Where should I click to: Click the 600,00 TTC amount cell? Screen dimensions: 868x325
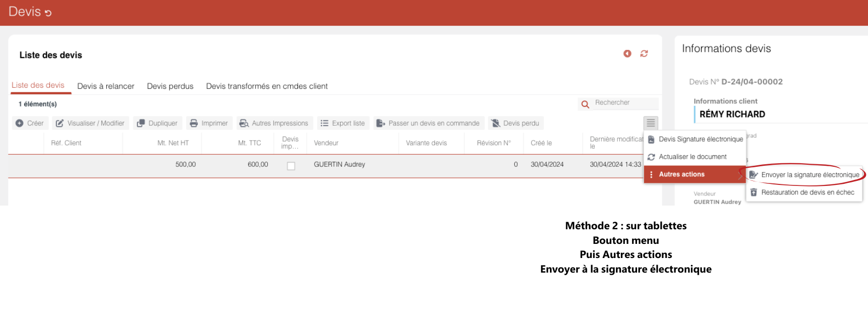coord(258,164)
